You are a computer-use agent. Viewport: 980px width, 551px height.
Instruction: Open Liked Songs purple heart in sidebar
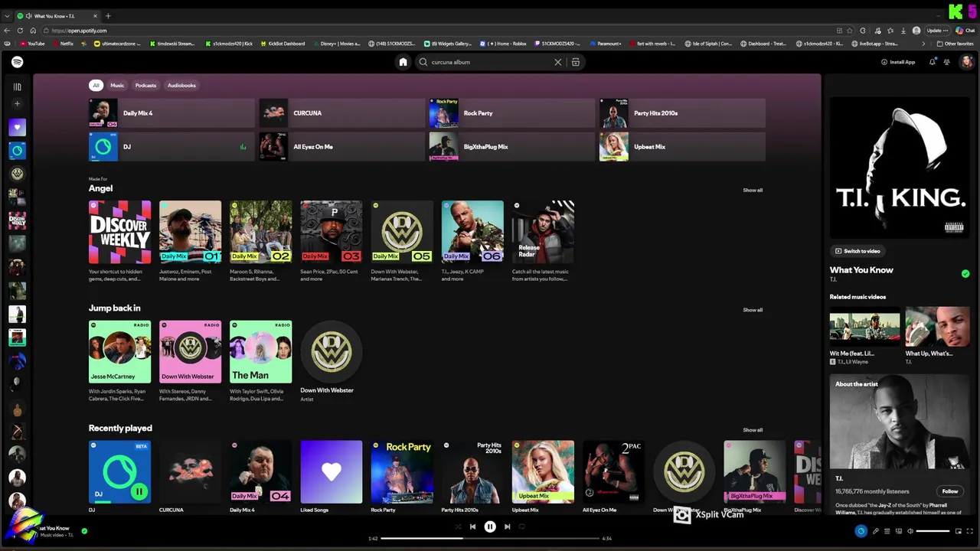[17, 127]
